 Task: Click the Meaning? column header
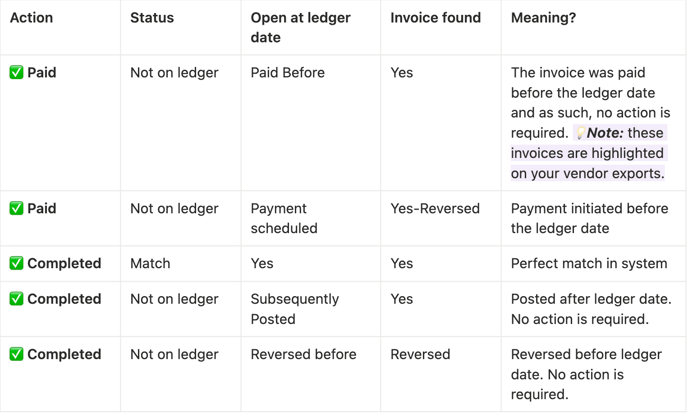(543, 18)
